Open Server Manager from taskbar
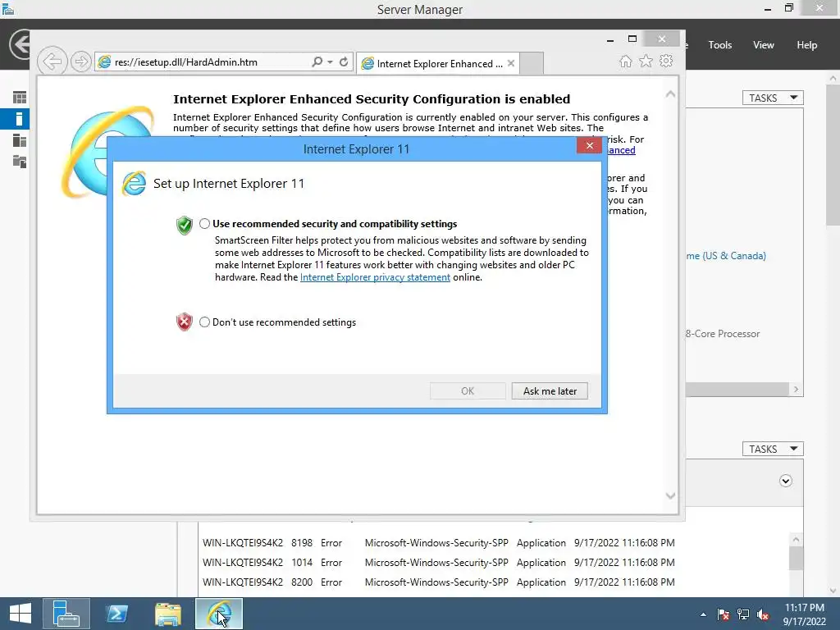The image size is (840, 630). pos(66,614)
